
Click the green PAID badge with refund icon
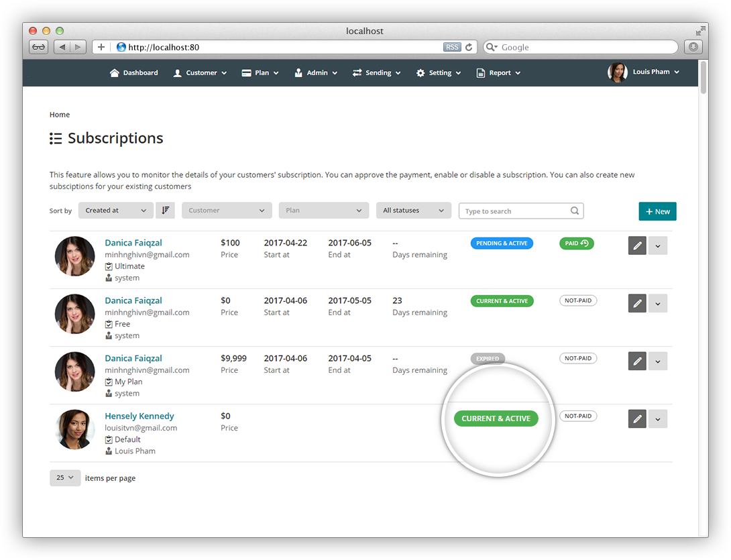(576, 243)
